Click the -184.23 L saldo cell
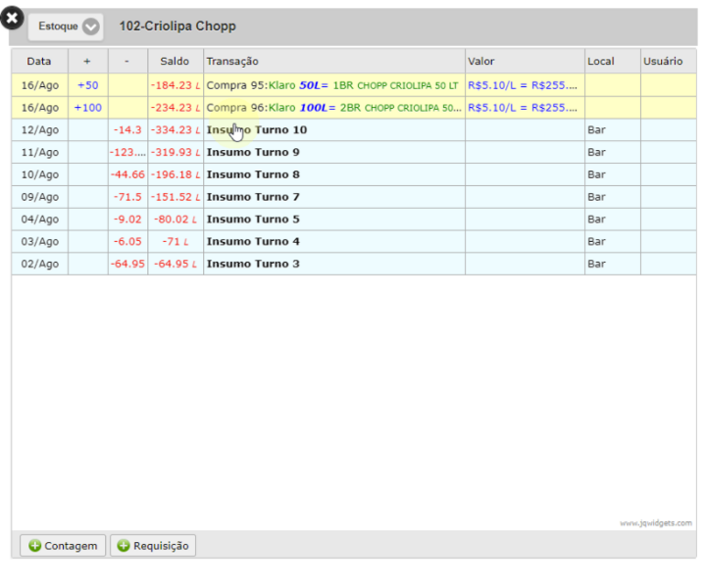The height and width of the screenshot is (588, 706). click(176, 85)
